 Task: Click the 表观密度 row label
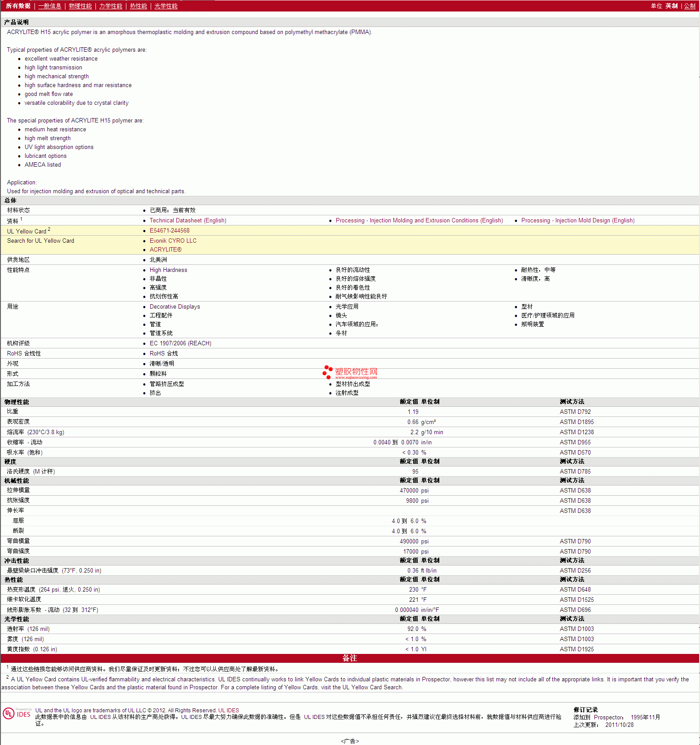(x=18, y=422)
